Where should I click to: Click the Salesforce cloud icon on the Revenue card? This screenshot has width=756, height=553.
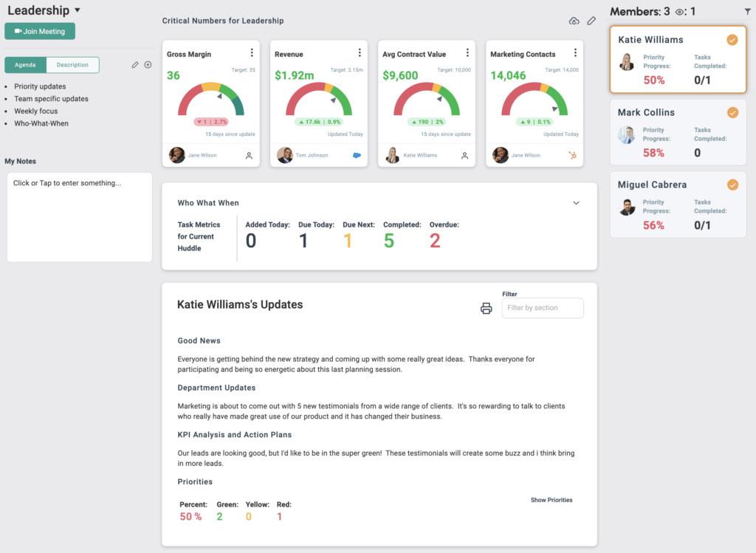click(357, 155)
